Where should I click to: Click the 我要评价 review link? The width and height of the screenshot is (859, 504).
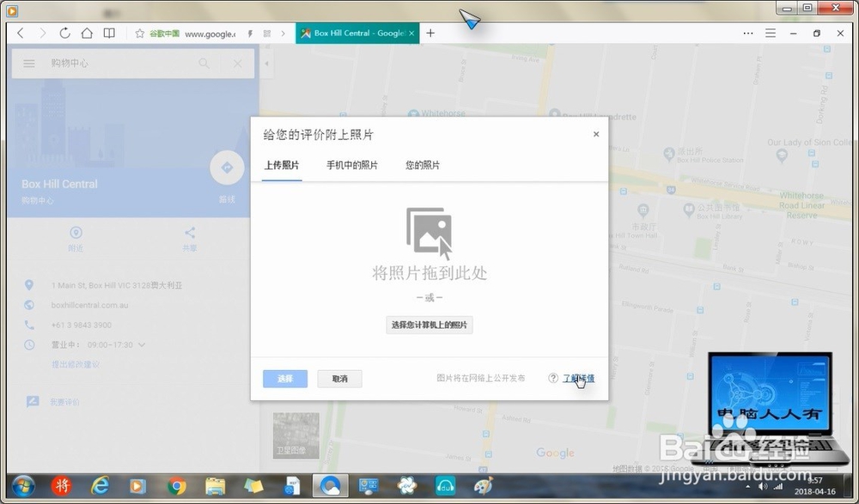pyautogui.click(x=64, y=402)
